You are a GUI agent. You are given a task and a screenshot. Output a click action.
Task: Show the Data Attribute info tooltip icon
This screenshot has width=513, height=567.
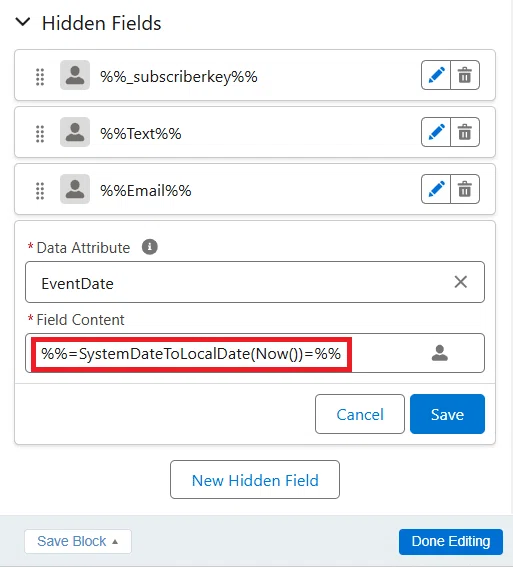150,247
